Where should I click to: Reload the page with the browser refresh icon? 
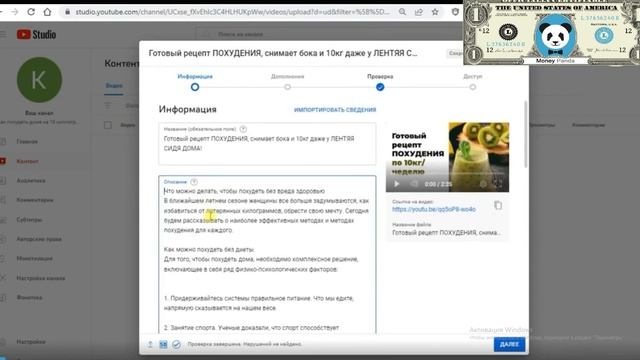coord(31,12)
